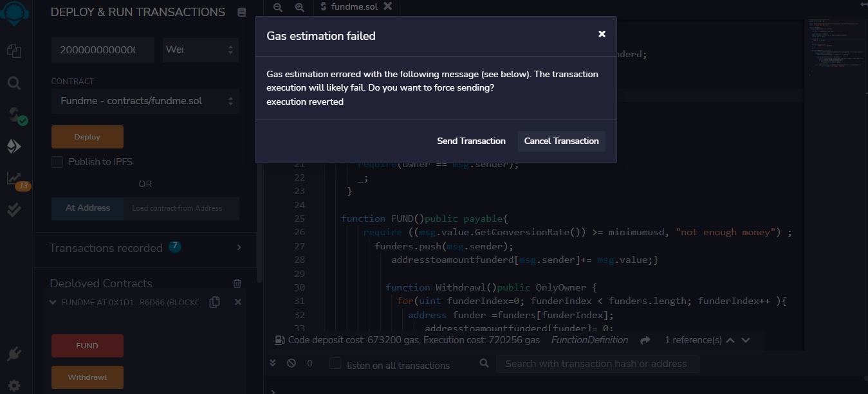The image size is (868, 394).
Task: Open the Search in files icon
Action: point(14,83)
